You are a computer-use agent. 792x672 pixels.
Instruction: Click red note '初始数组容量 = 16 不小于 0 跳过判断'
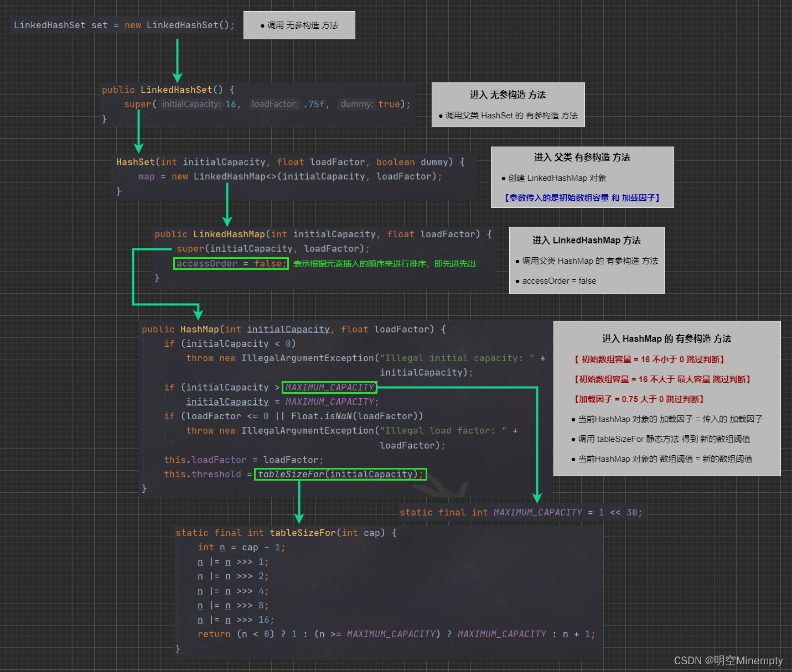[650, 360]
